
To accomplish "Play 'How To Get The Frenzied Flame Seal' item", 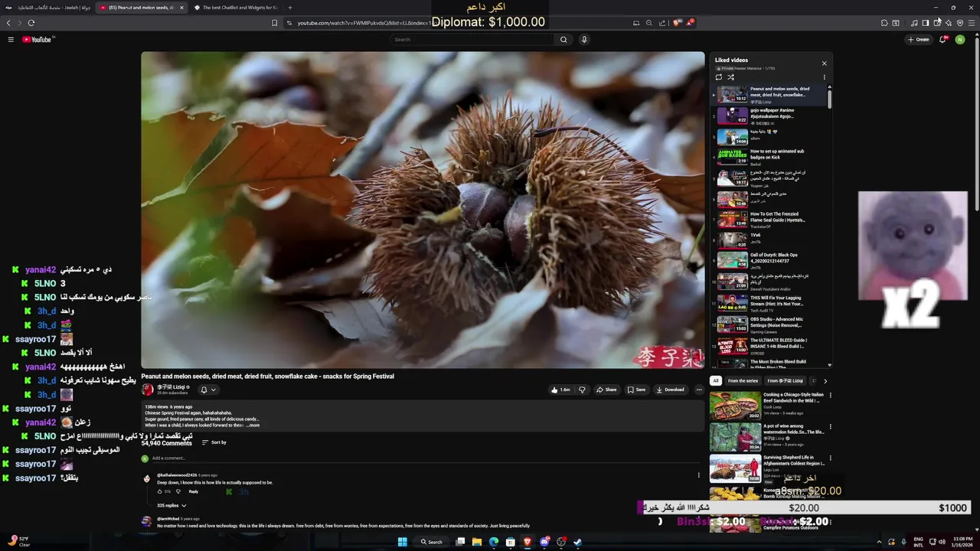I will coord(769,220).
